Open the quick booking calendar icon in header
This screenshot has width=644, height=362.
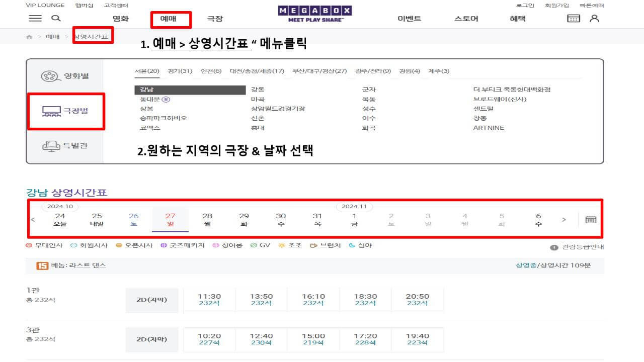(x=574, y=18)
